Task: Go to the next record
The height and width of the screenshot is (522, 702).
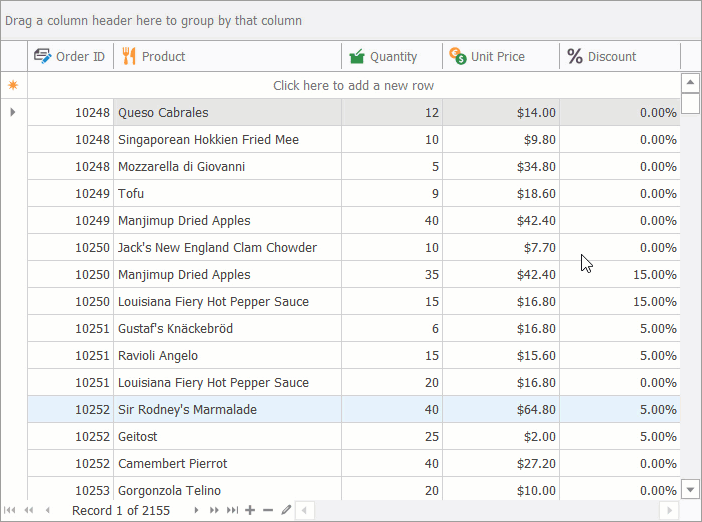Action: 196,511
